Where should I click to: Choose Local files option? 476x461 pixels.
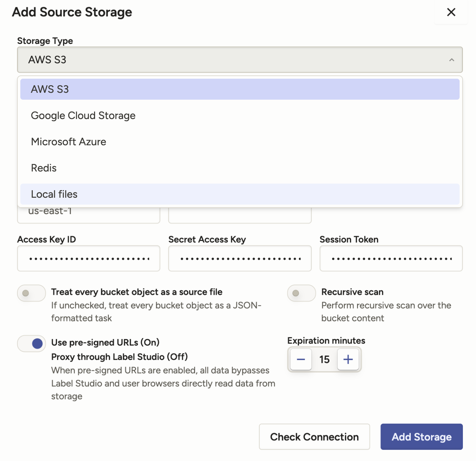click(240, 194)
